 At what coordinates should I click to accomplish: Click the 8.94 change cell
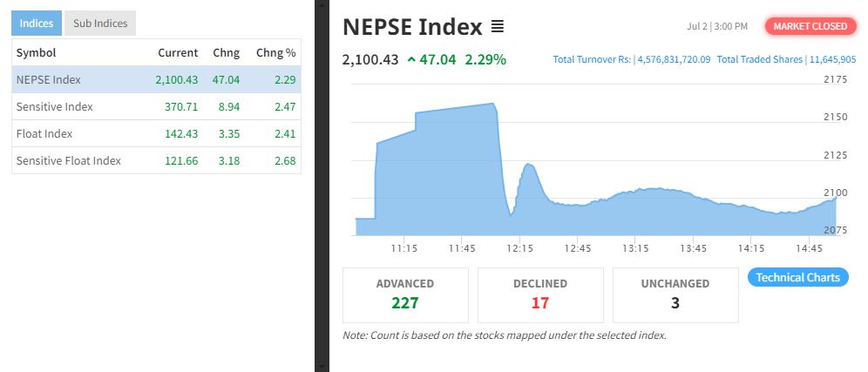(x=229, y=107)
